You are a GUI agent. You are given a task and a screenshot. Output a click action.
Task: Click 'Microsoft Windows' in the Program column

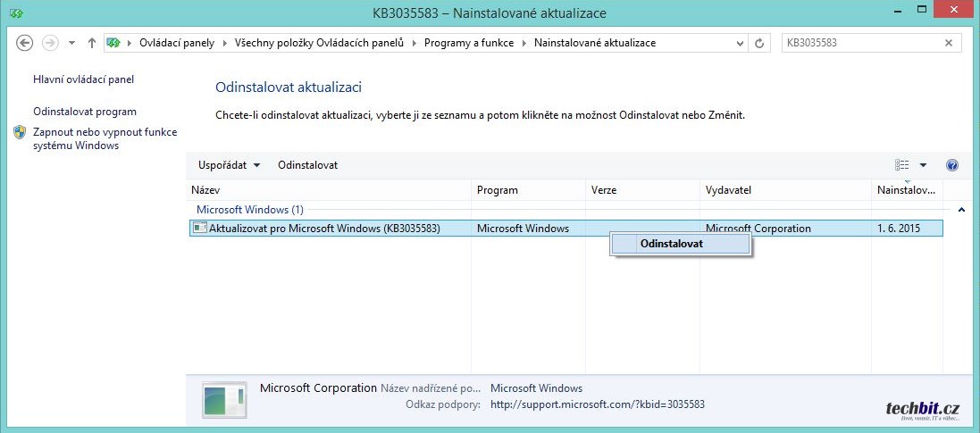pyautogui.click(x=524, y=228)
